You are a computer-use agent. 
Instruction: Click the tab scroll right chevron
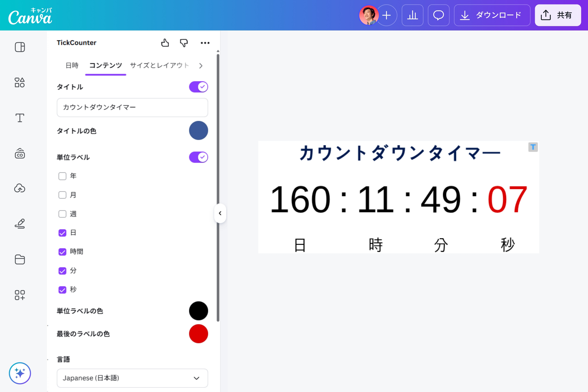[201, 66]
